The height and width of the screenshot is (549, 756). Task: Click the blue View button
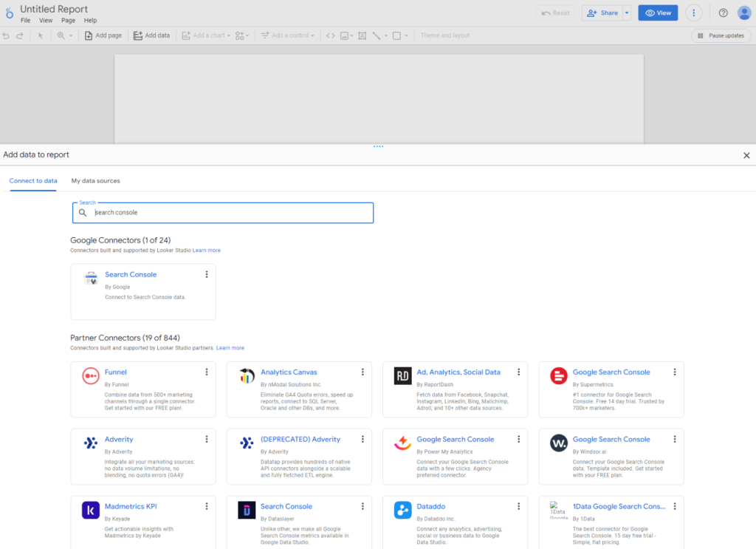click(658, 13)
